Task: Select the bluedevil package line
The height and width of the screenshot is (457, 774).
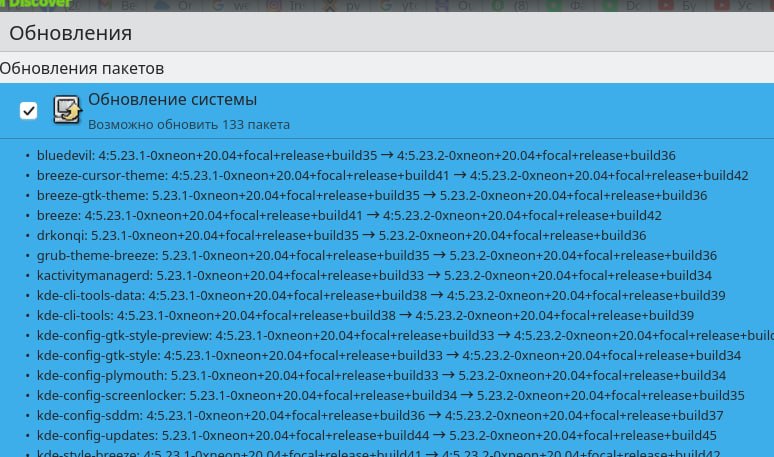Action: coord(356,155)
